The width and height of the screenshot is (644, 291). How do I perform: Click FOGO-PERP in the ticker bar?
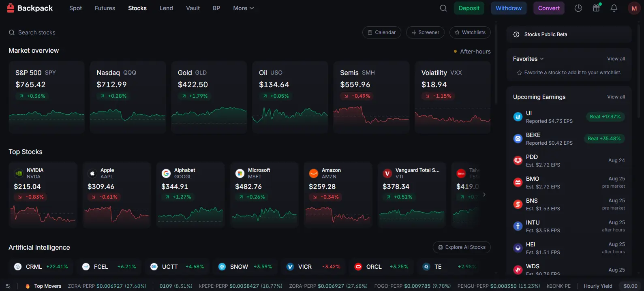(413, 286)
